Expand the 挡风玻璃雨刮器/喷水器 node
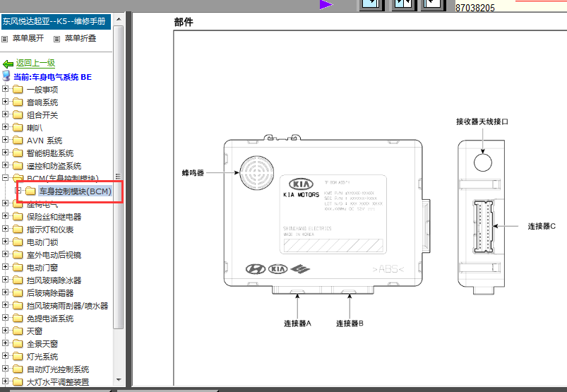The height and width of the screenshot is (392, 567). (x=5, y=305)
